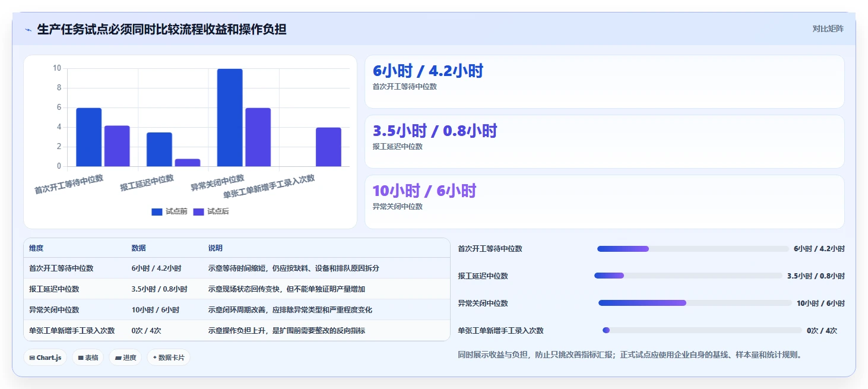Image resolution: width=868 pixels, height=389 pixels.
Task: Click the note starting 示意等待时间缩短
Action: point(294,268)
